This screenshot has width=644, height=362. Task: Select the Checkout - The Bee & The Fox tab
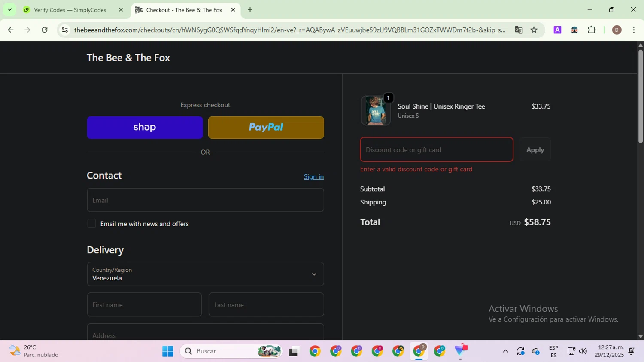(184, 10)
